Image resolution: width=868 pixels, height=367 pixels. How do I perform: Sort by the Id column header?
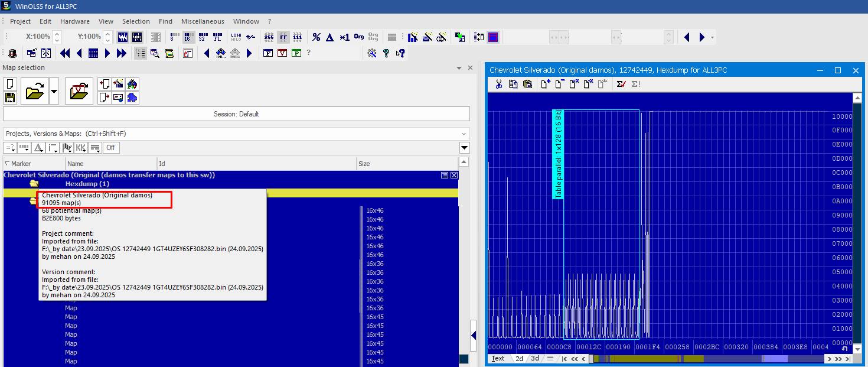click(x=257, y=164)
